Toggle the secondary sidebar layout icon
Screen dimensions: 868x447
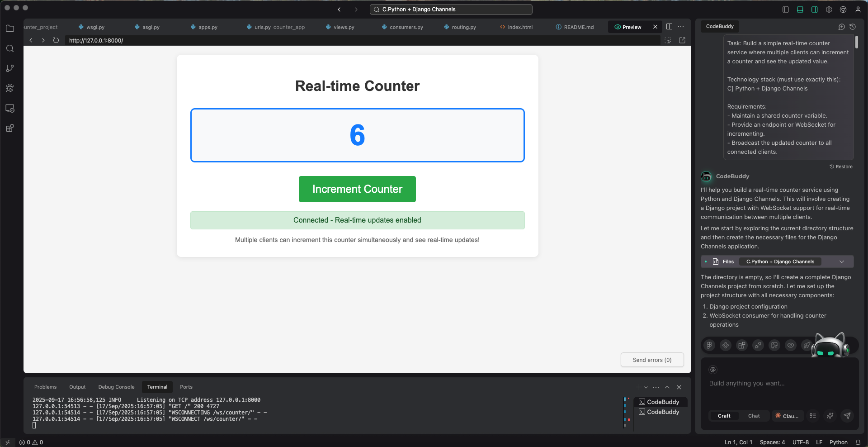[x=815, y=10]
